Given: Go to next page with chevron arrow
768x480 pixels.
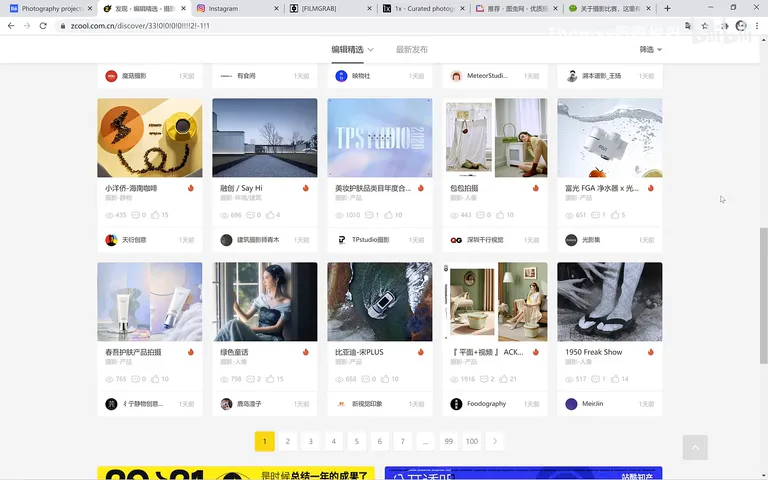Looking at the screenshot, I should tap(495, 441).
